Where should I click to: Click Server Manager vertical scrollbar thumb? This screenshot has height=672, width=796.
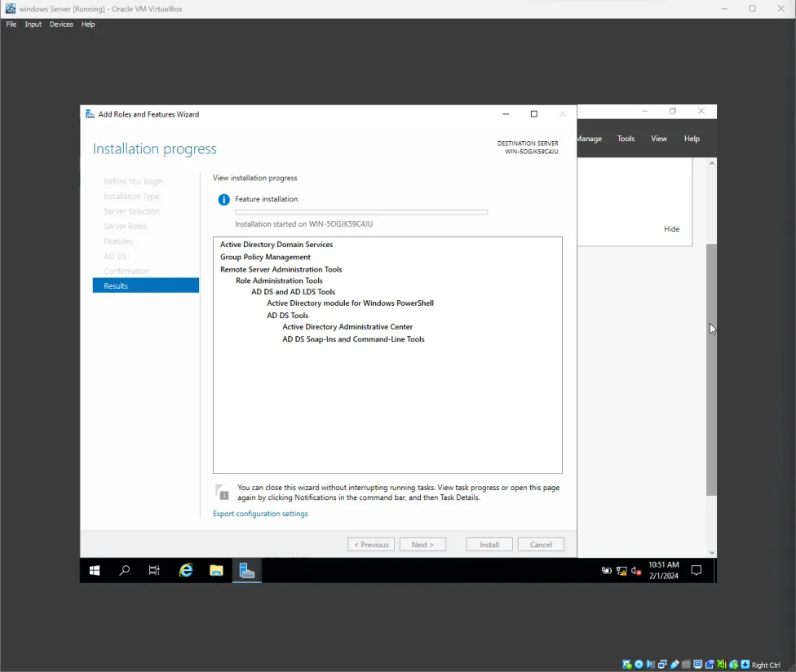[711, 369]
